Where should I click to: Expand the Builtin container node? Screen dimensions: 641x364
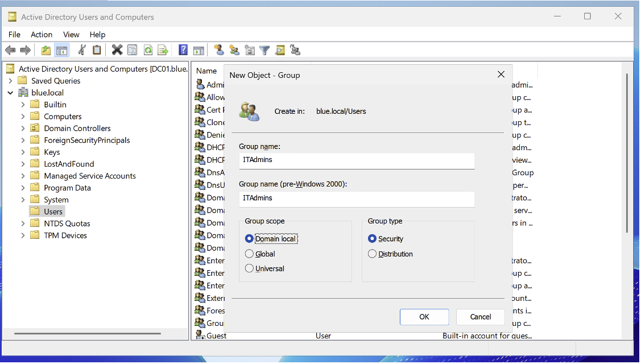pos(23,105)
